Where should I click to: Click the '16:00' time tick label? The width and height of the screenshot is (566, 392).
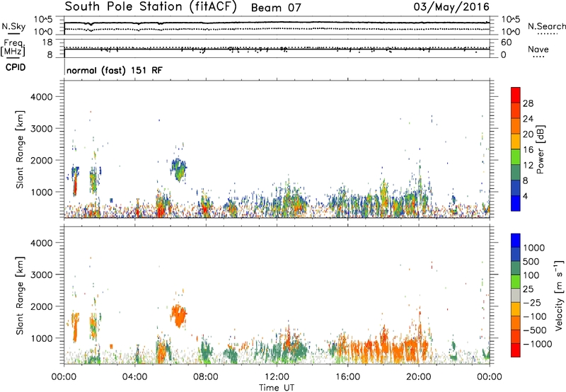347,377
